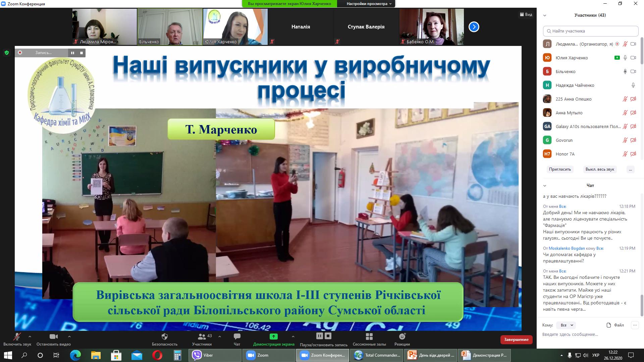Open screen share options arrow

(x=293, y=336)
